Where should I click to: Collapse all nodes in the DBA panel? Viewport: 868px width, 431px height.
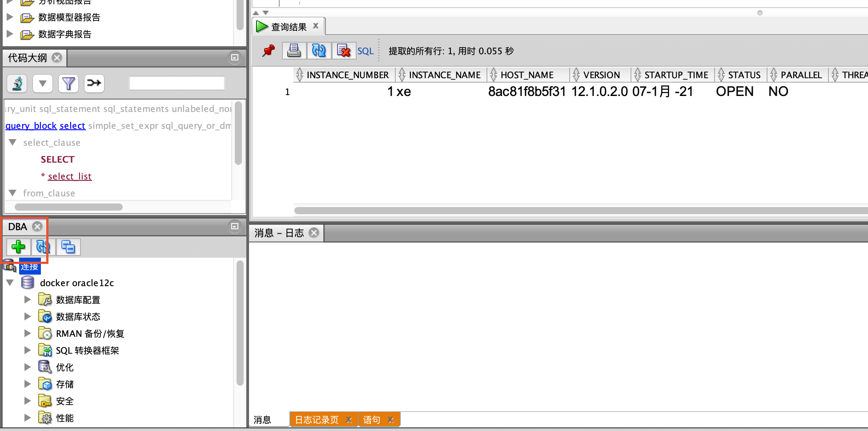coord(68,247)
